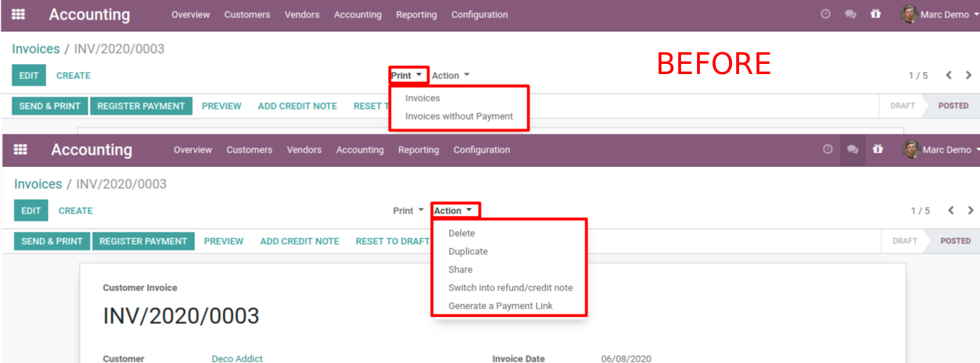
Task: Expand the closed Print dropdown in lower screenshot
Action: pyautogui.click(x=408, y=211)
